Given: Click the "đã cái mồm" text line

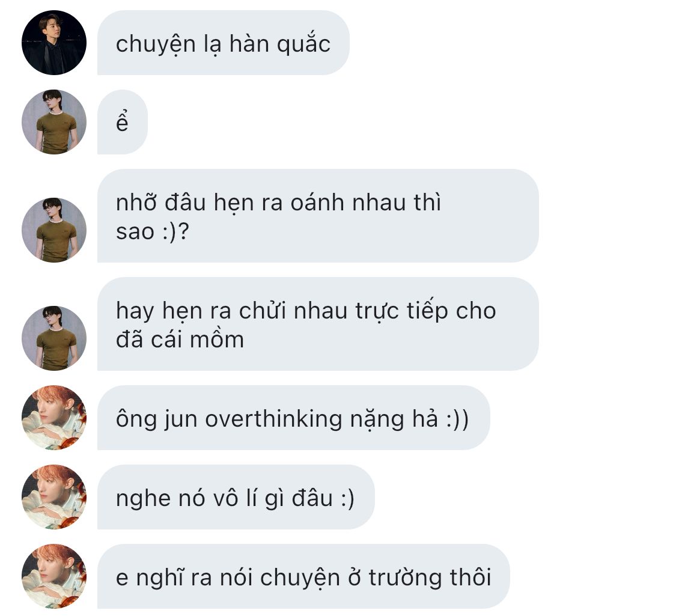Looking at the screenshot, I should [x=180, y=340].
